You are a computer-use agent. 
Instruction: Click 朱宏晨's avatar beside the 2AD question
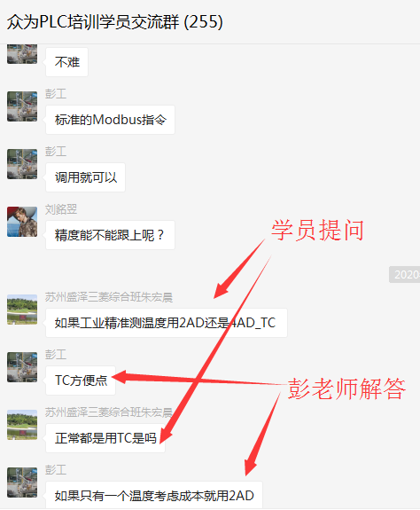(22, 310)
